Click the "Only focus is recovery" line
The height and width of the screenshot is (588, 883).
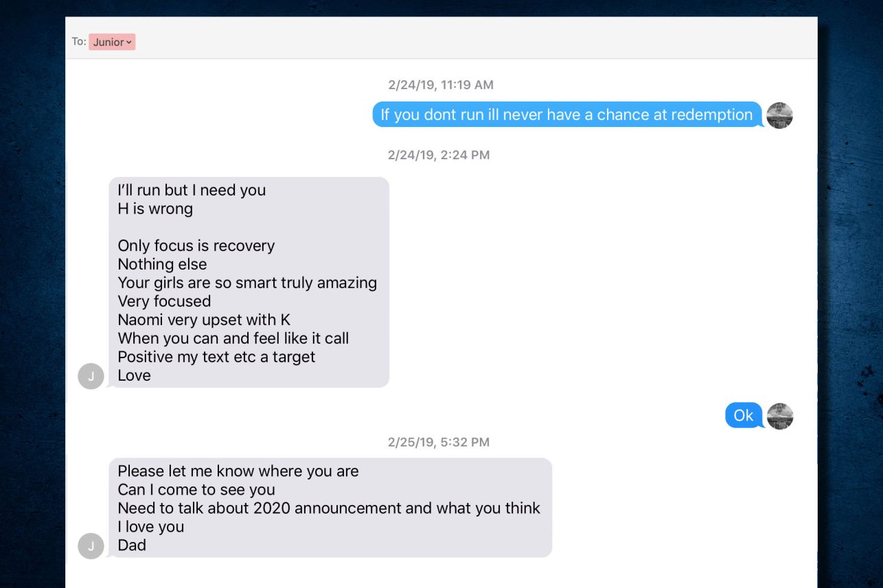click(x=196, y=246)
